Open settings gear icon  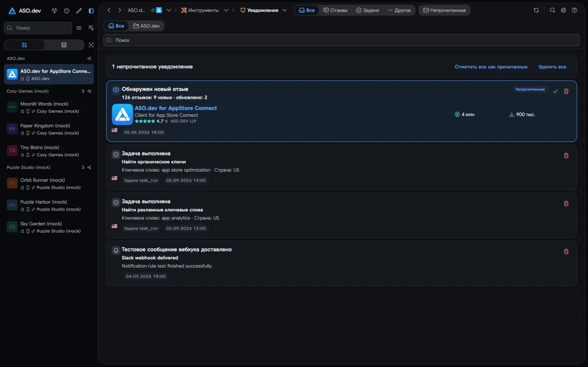tap(563, 10)
